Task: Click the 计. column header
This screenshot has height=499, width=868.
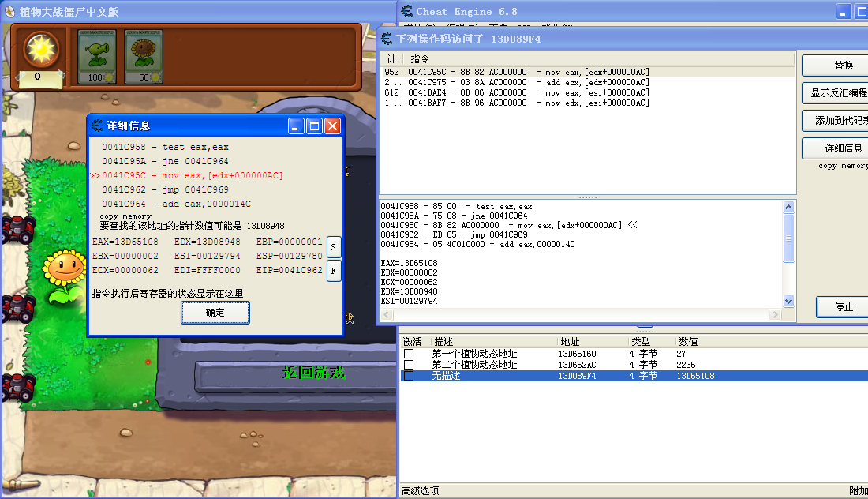Action: pos(392,58)
